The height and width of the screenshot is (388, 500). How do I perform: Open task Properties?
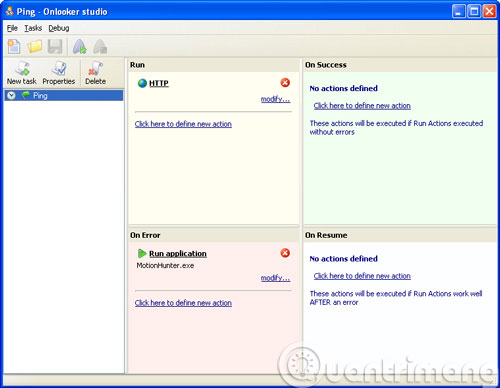(x=59, y=73)
